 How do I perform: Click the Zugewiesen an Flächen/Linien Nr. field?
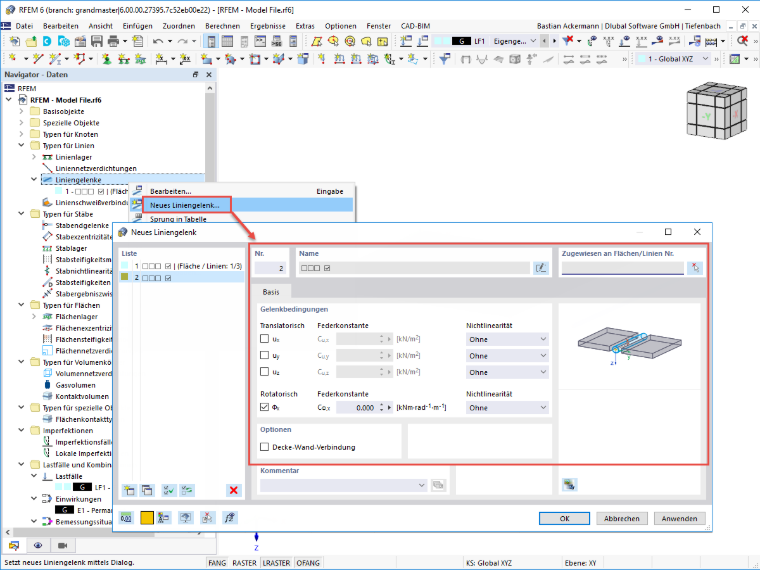tap(622, 268)
